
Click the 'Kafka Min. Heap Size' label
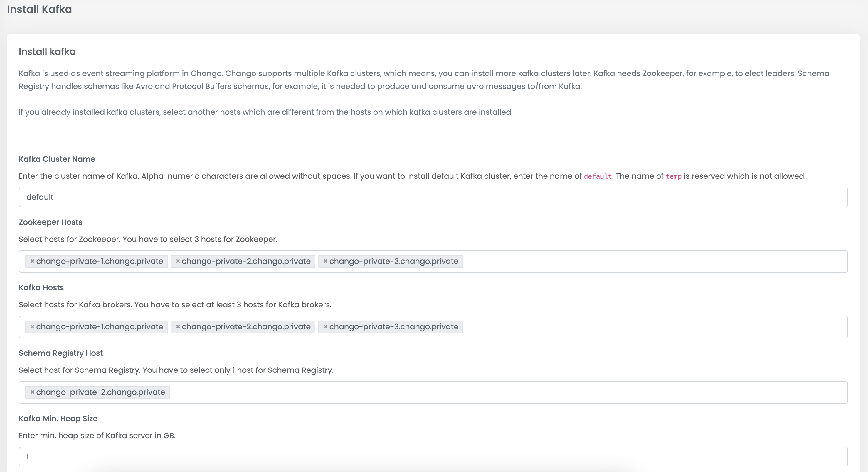point(58,419)
